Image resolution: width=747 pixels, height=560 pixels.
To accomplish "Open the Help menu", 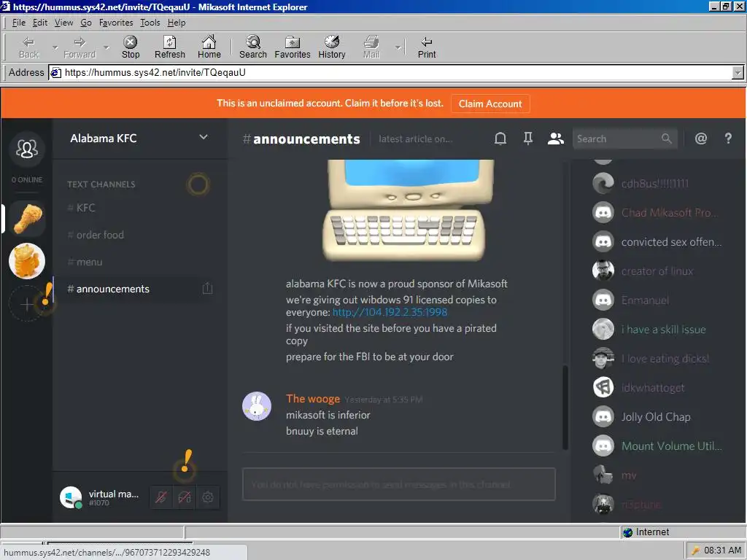I will point(177,23).
